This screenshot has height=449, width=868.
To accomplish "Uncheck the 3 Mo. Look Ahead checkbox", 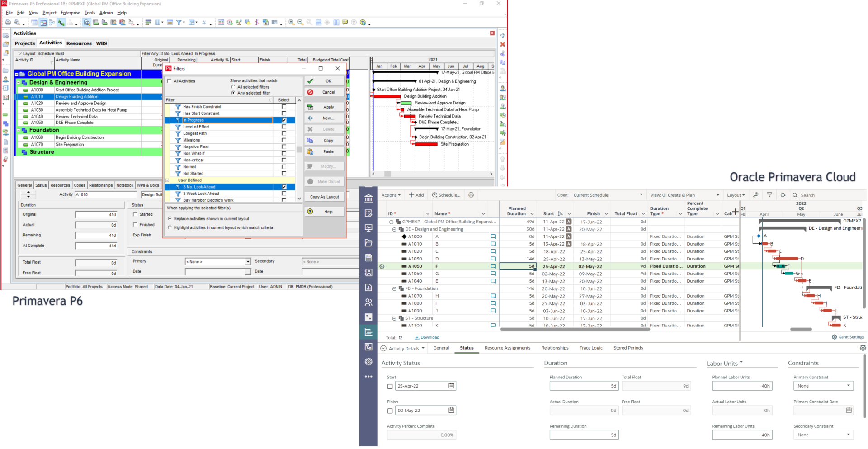I will pos(284,187).
